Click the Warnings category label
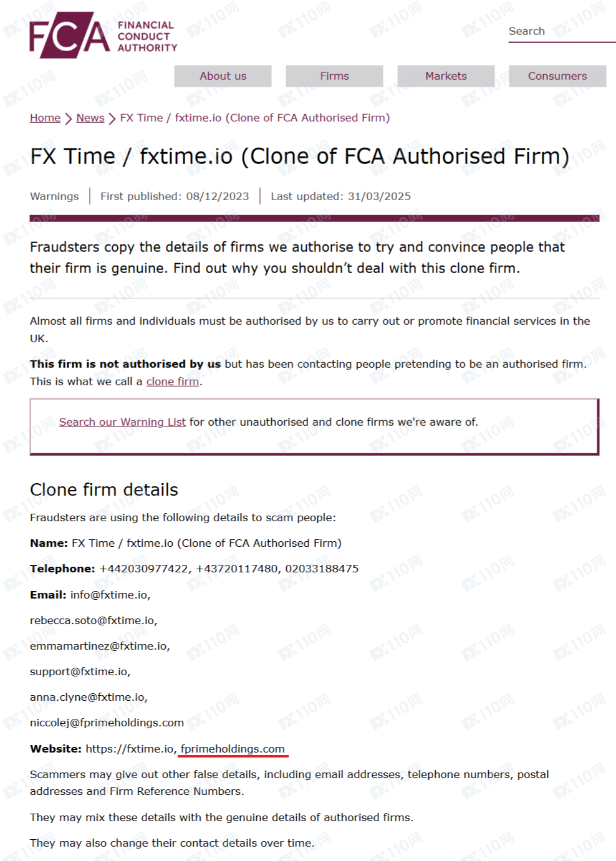This screenshot has width=616, height=861. click(54, 196)
